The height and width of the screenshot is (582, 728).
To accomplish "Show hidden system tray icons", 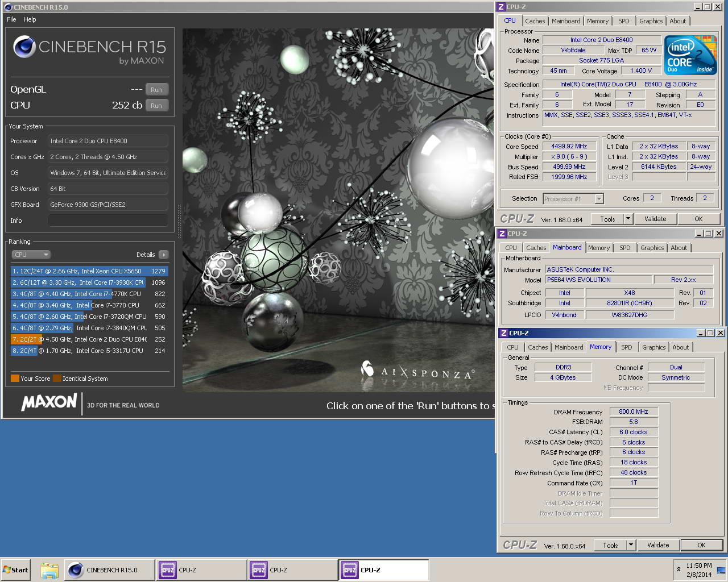I will pyautogui.click(x=679, y=569).
